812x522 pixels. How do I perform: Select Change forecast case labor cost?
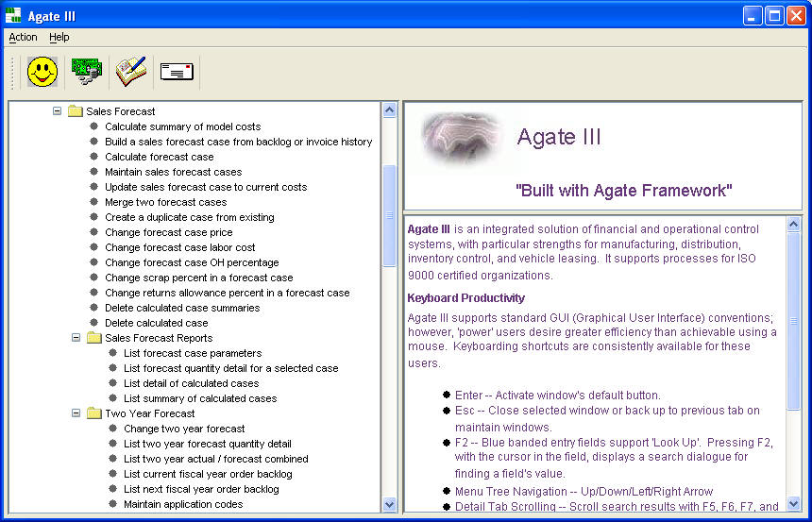coord(180,247)
